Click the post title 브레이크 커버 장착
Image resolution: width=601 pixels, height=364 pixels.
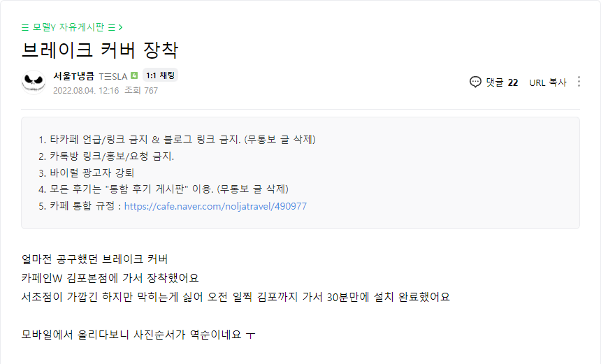coord(100,51)
